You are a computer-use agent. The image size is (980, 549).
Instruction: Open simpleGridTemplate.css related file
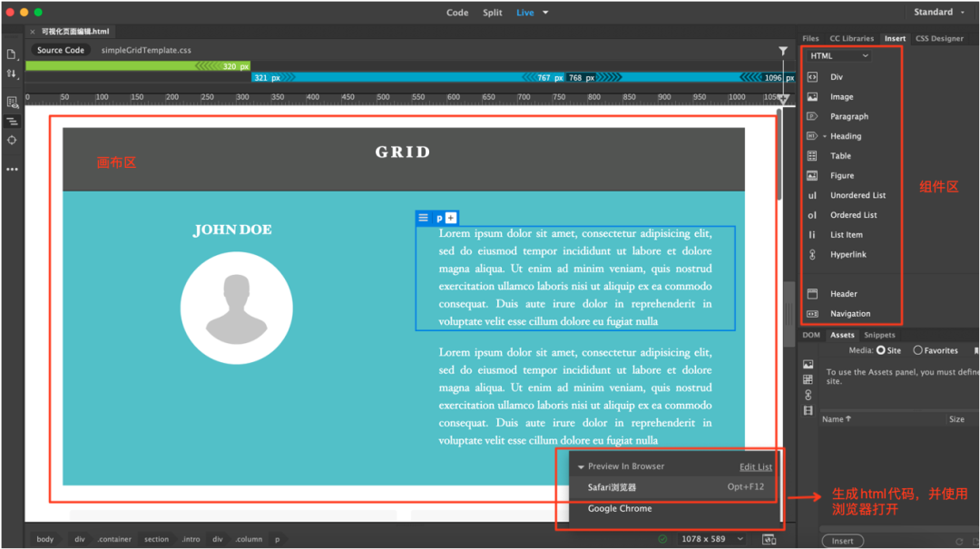146,50
